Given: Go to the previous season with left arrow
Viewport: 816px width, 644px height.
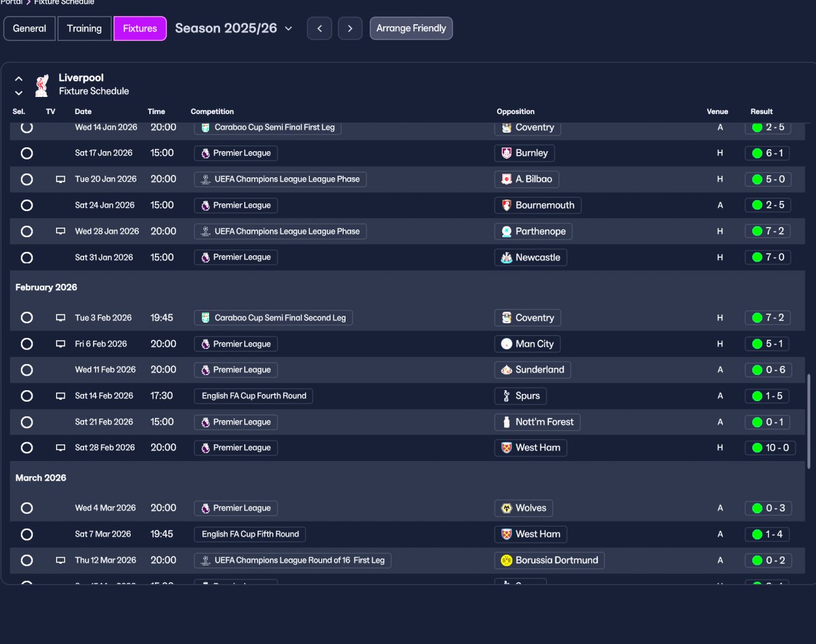Looking at the screenshot, I should [x=319, y=28].
